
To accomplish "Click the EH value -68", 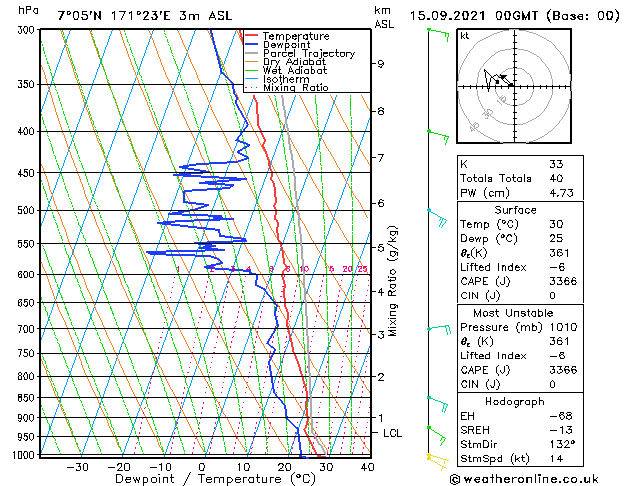I will click(561, 416).
